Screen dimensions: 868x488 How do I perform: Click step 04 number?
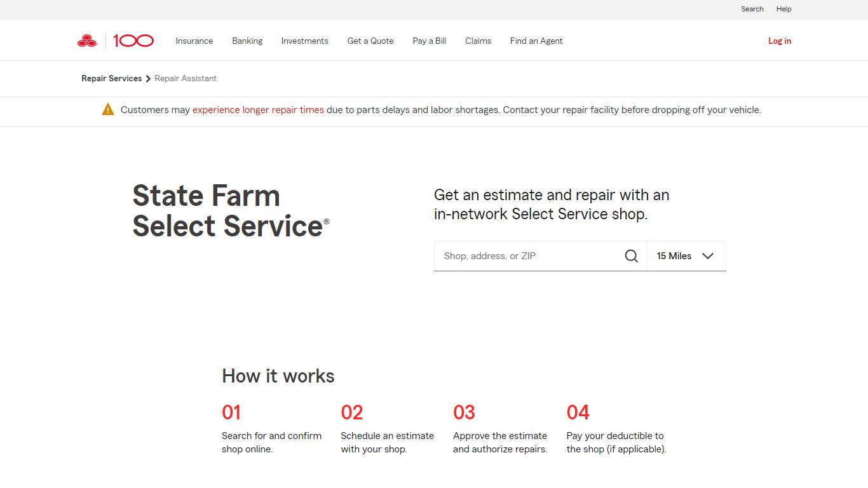pyautogui.click(x=578, y=412)
